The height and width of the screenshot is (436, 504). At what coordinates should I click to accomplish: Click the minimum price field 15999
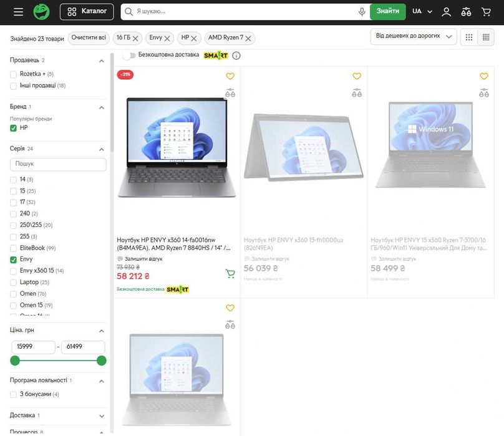point(33,347)
